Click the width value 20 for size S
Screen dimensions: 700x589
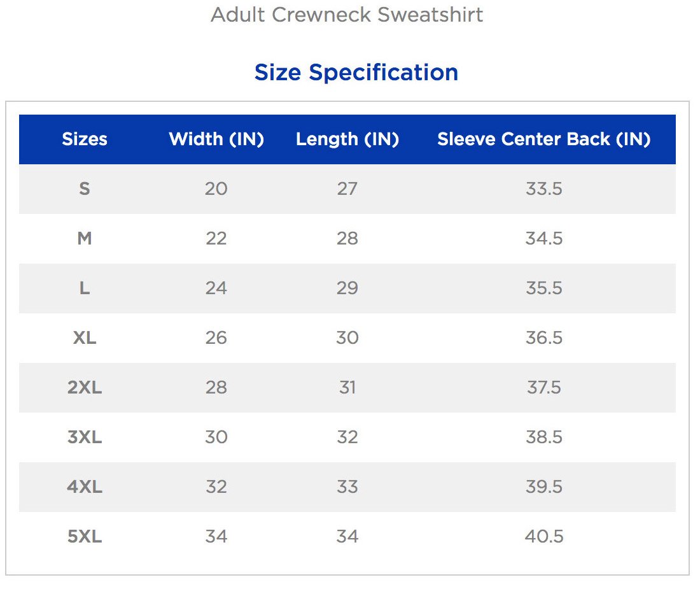[x=216, y=188]
